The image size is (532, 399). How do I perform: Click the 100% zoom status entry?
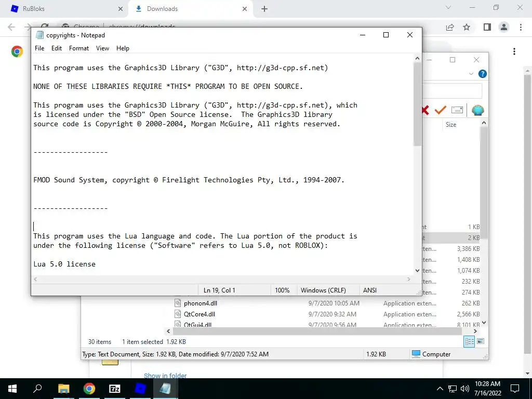tap(282, 290)
